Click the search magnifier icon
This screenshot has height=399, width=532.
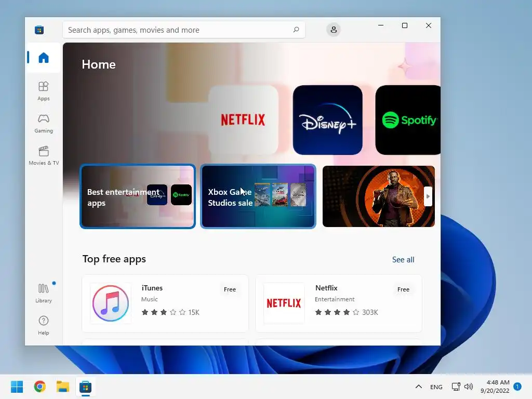point(296,30)
